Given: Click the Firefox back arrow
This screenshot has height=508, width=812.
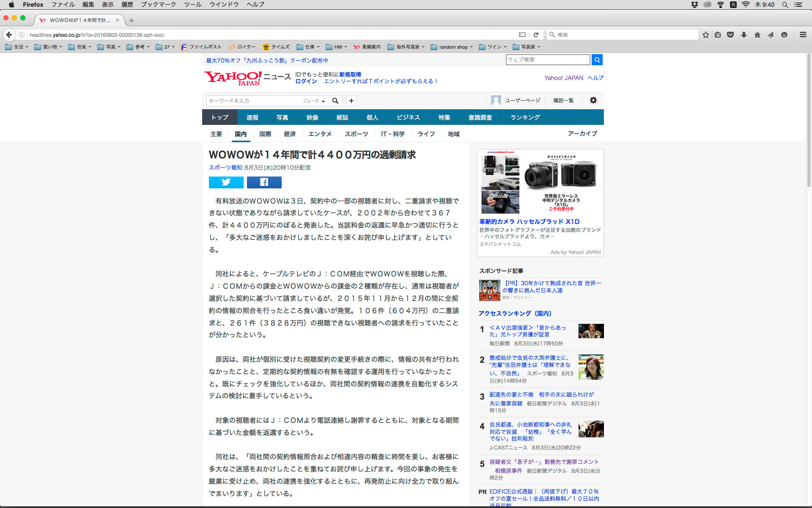Looking at the screenshot, I should [x=9, y=35].
